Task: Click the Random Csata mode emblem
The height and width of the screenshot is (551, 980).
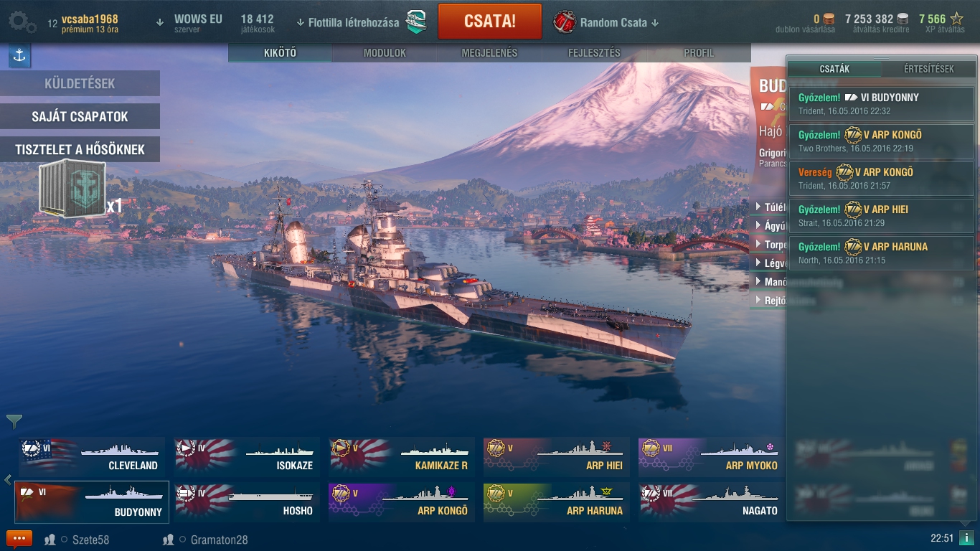Action: [565, 22]
